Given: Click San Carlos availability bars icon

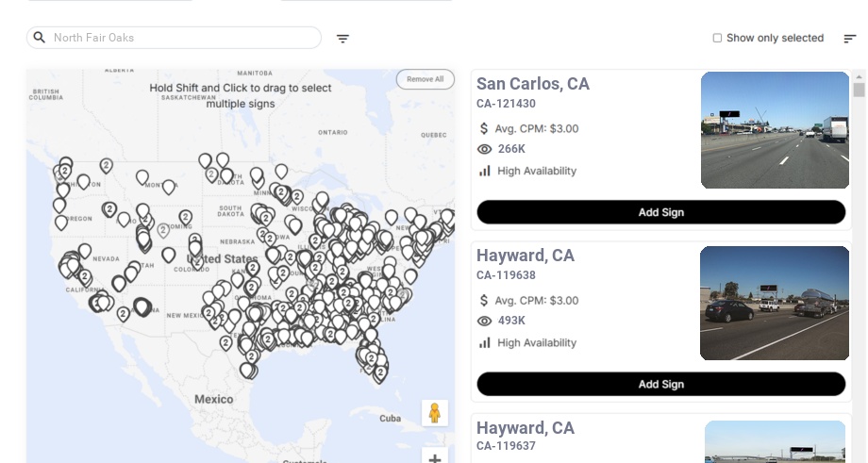Looking at the screenshot, I should pyautogui.click(x=485, y=171).
